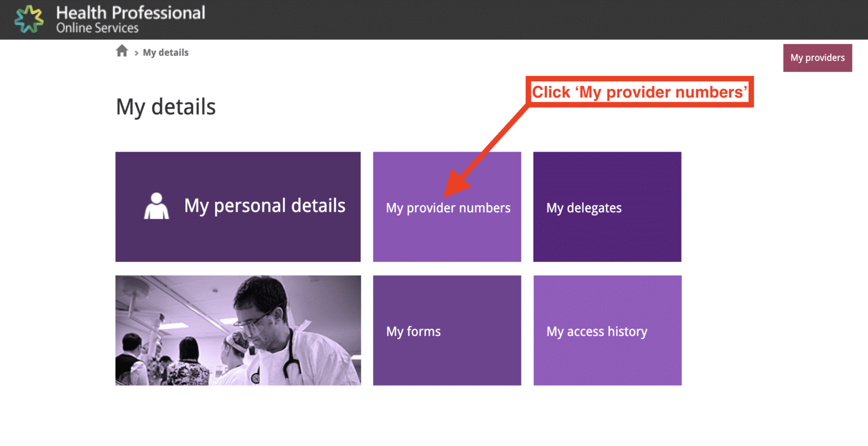The height and width of the screenshot is (446, 868).
Task: Click the My providers button
Action: tap(817, 58)
